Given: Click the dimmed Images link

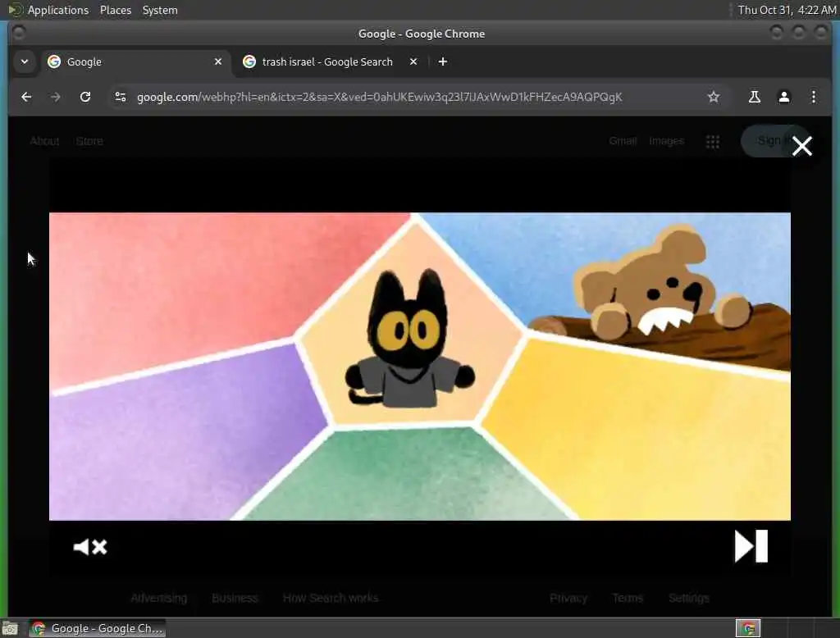Looking at the screenshot, I should (x=666, y=141).
